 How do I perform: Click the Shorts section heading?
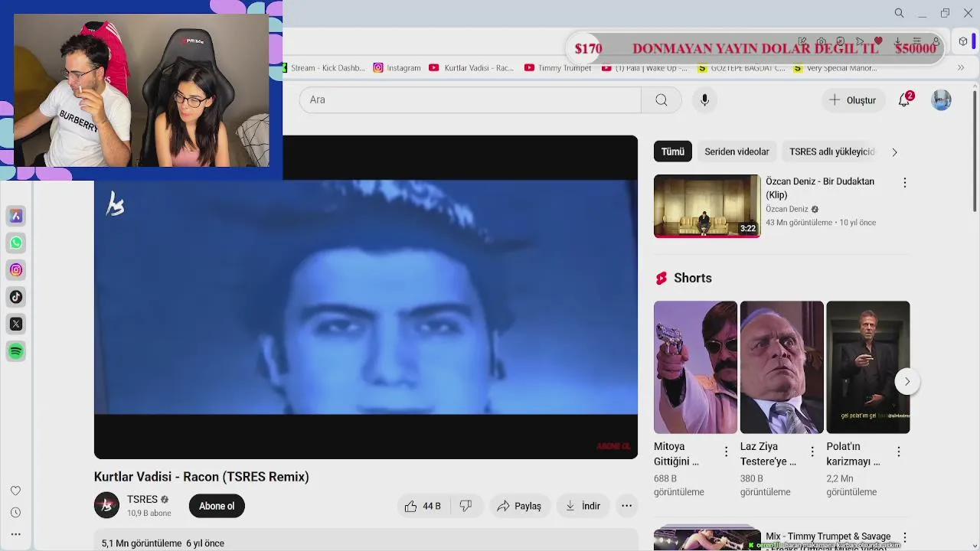[693, 278]
